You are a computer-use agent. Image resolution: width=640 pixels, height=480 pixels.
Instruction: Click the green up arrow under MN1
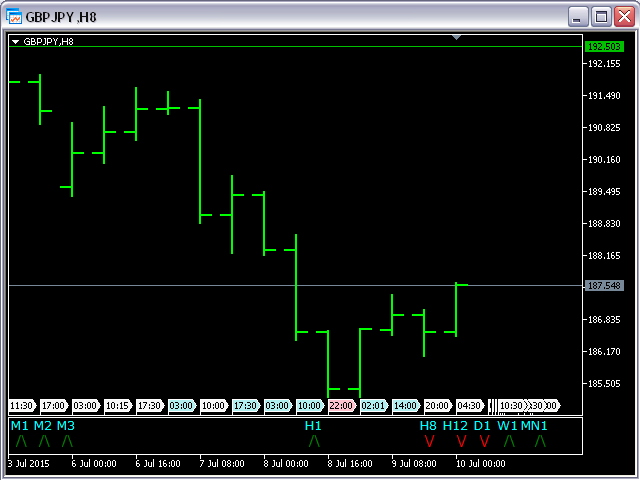coord(540,441)
